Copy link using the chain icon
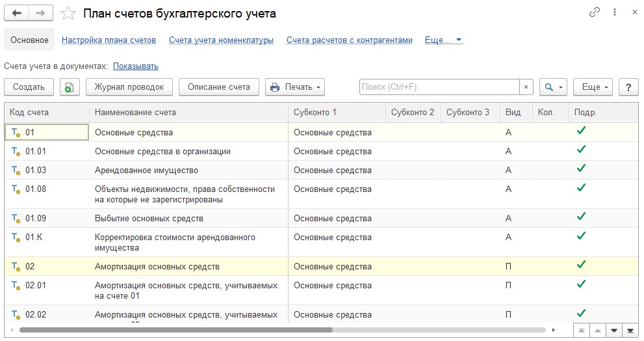644x341 pixels. pos(595,12)
